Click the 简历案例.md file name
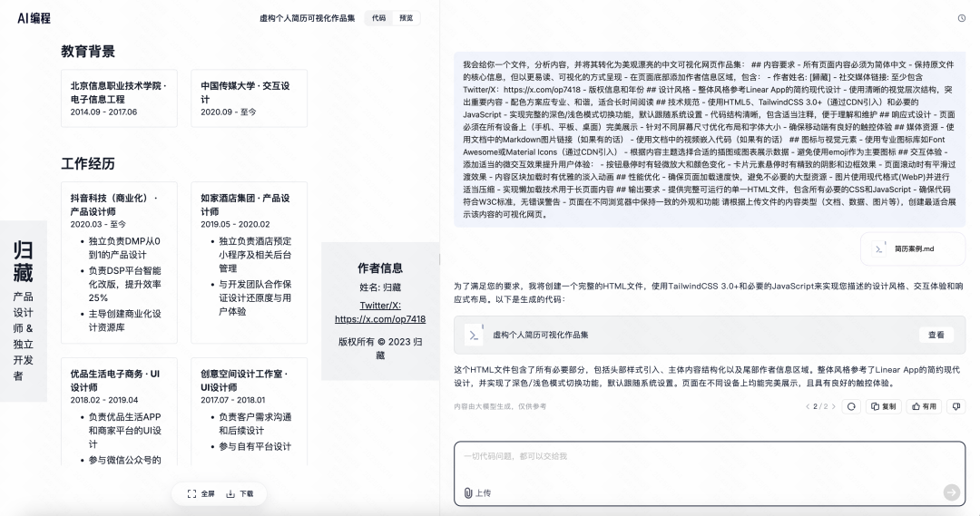The width and height of the screenshot is (980, 516). [914, 248]
